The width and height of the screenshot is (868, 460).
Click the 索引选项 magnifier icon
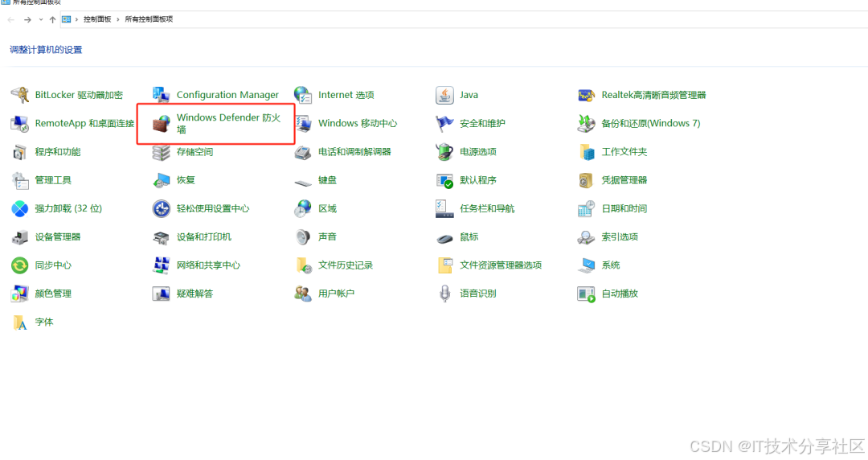click(586, 237)
